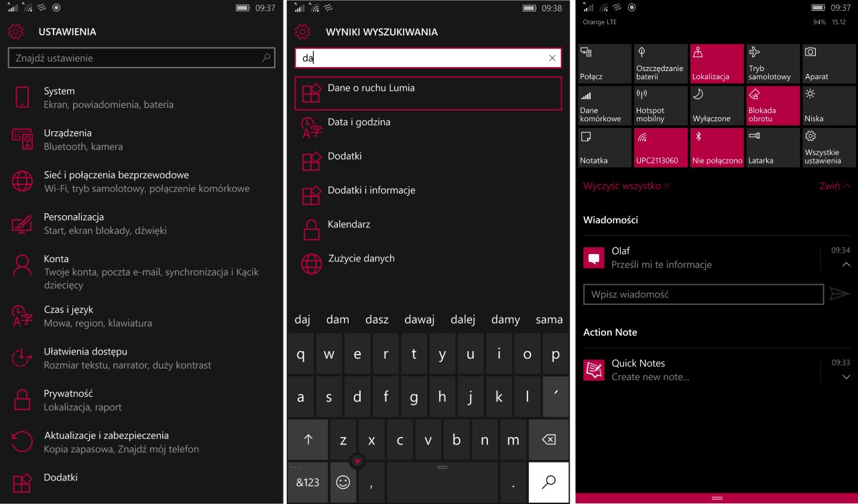Open Dodatki icon in settings list
The width and height of the screenshot is (858, 504).
(22, 483)
